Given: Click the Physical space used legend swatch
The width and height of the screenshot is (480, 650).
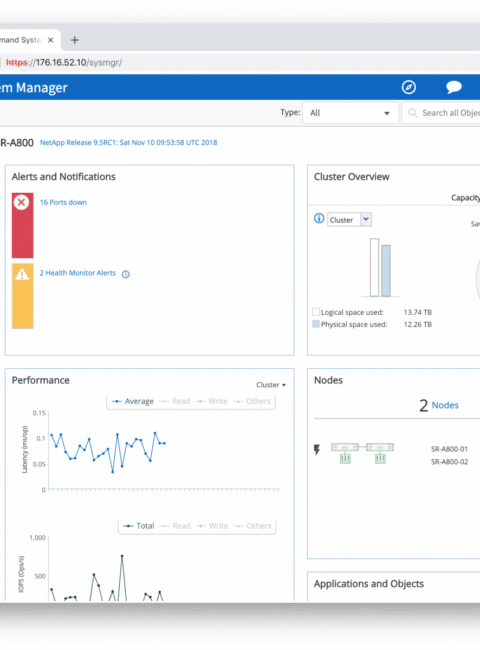Looking at the screenshot, I should (316, 324).
